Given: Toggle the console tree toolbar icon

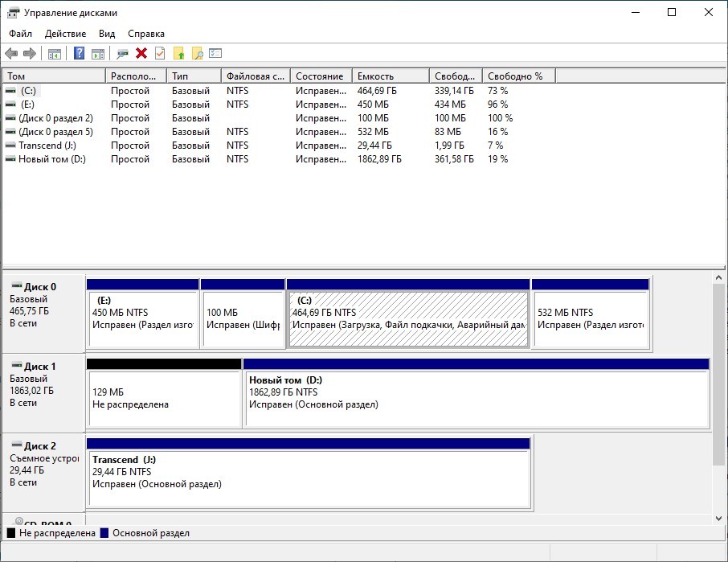Looking at the screenshot, I should tap(55, 53).
